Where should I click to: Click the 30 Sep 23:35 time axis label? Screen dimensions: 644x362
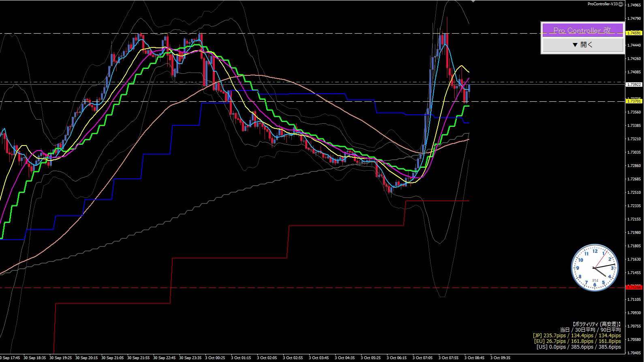point(190,358)
